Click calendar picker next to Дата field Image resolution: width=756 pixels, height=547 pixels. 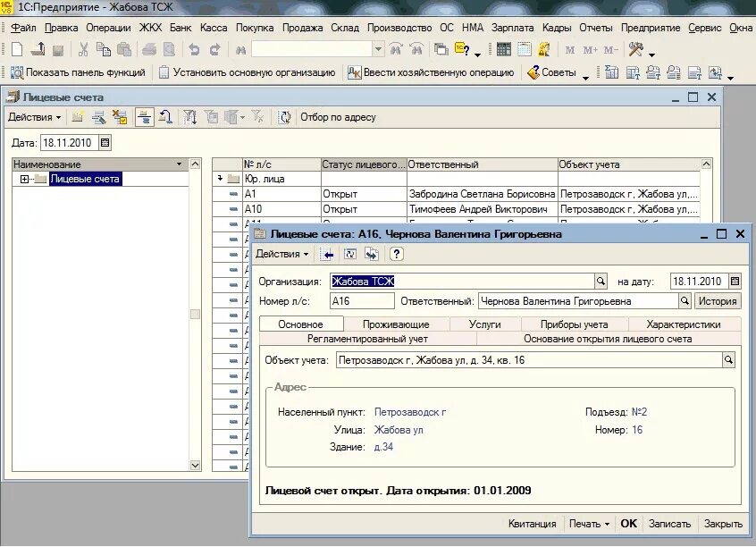pyautogui.click(x=105, y=143)
